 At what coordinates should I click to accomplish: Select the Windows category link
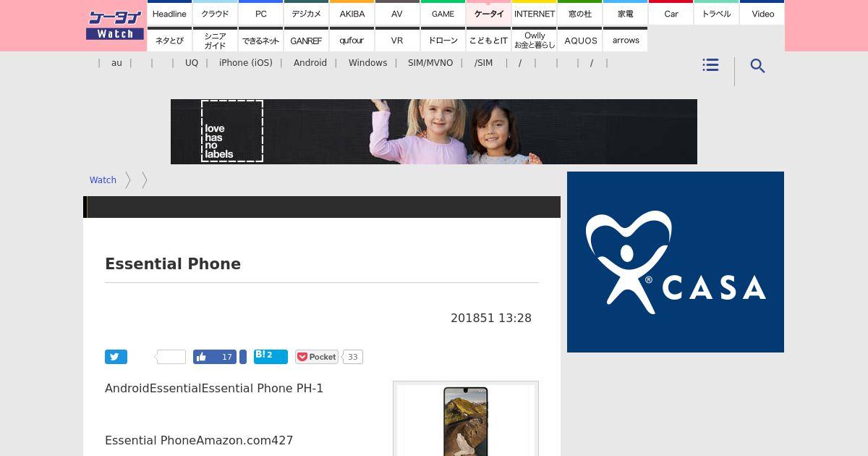pos(367,63)
